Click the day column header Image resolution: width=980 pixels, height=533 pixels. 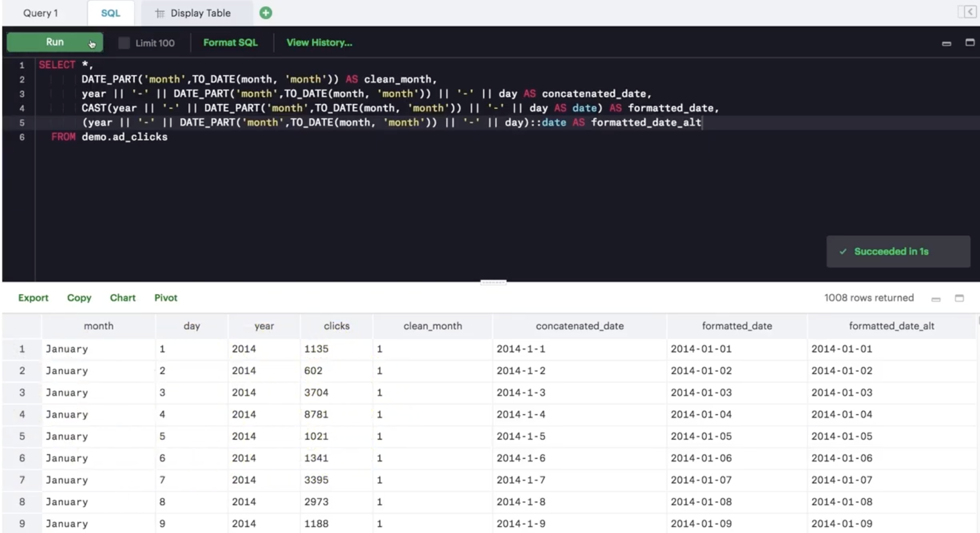click(x=192, y=326)
